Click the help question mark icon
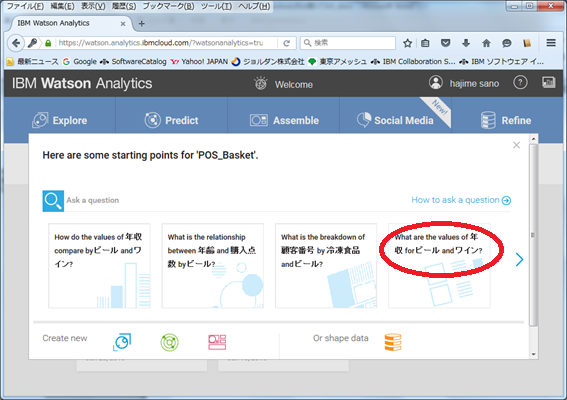 click(x=520, y=83)
